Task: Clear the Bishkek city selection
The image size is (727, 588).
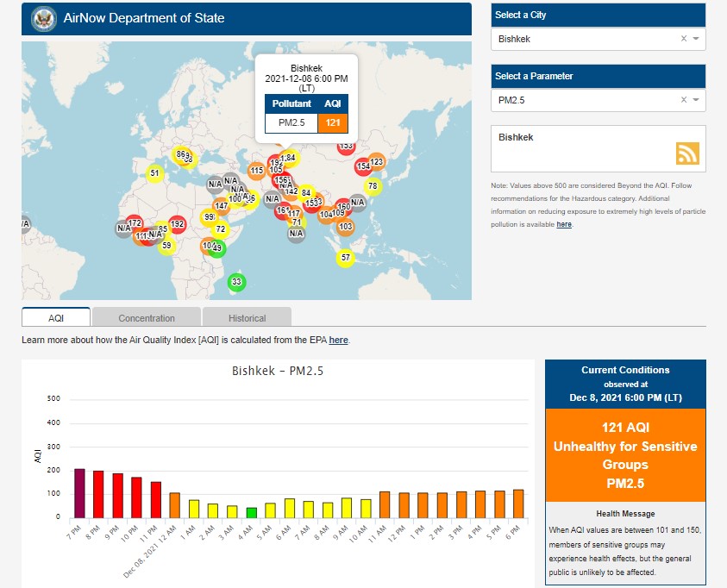Action: (x=684, y=39)
